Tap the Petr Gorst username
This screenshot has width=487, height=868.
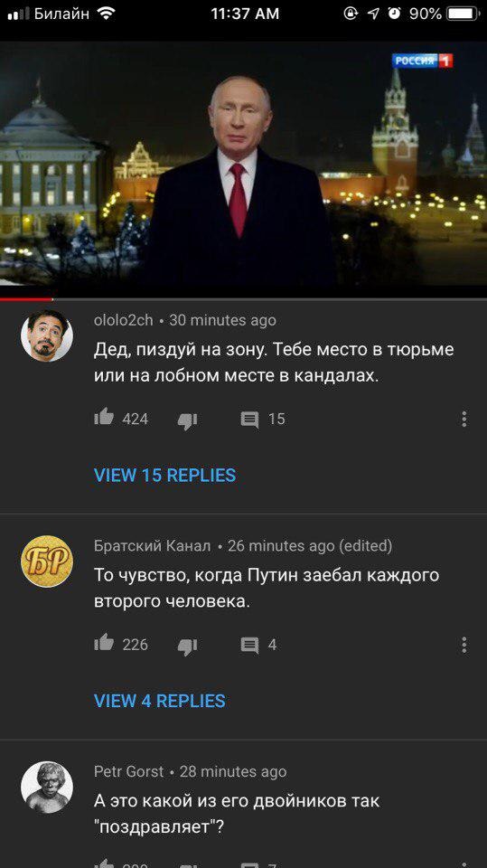point(129,771)
